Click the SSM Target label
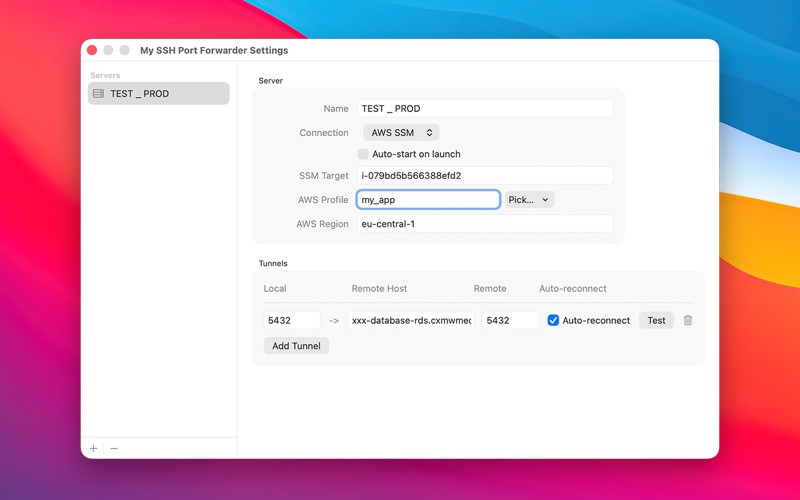The width and height of the screenshot is (800, 500). pos(323,176)
